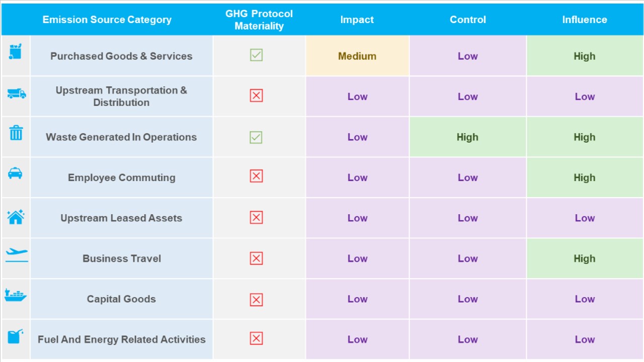
Task: Select the Fuel And Energy Related Activities label
Action: (x=121, y=339)
